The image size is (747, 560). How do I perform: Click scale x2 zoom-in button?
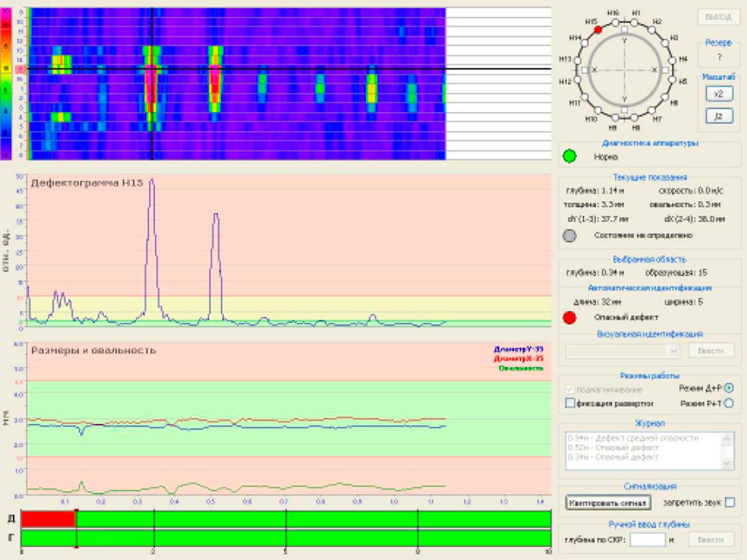718,93
